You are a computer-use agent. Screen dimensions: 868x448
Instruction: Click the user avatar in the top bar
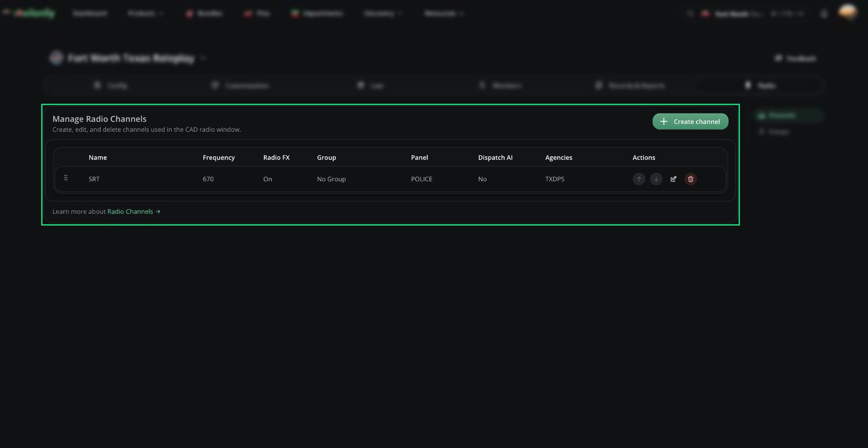click(847, 13)
